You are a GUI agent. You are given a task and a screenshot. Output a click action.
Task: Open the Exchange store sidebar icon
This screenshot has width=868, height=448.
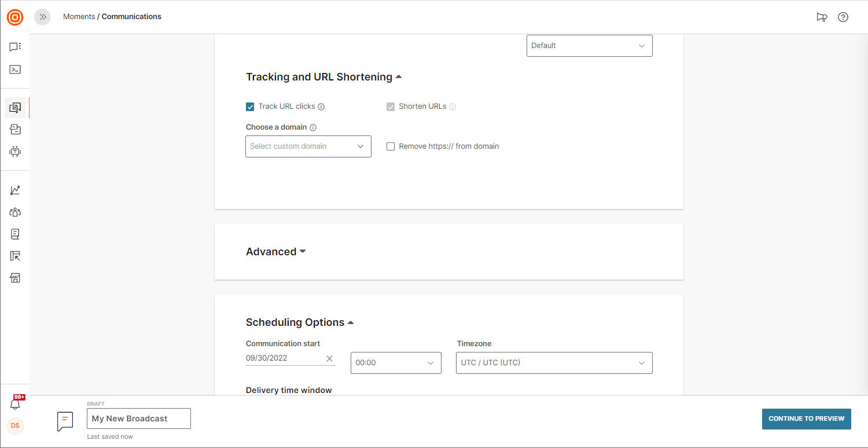tap(15, 278)
